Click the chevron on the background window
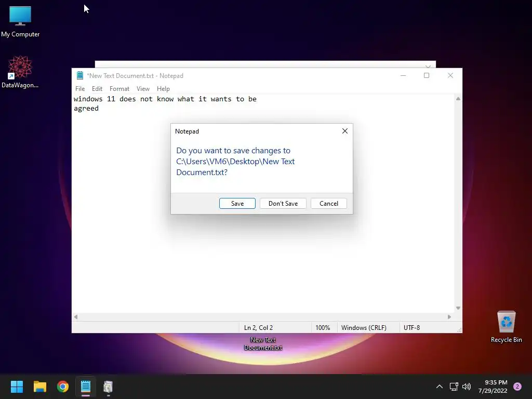 click(x=428, y=66)
